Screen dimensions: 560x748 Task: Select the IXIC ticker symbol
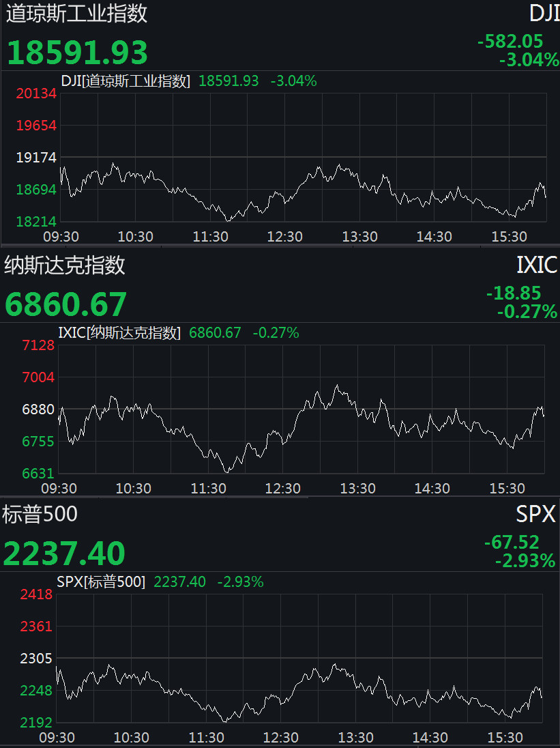coord(537,265)
